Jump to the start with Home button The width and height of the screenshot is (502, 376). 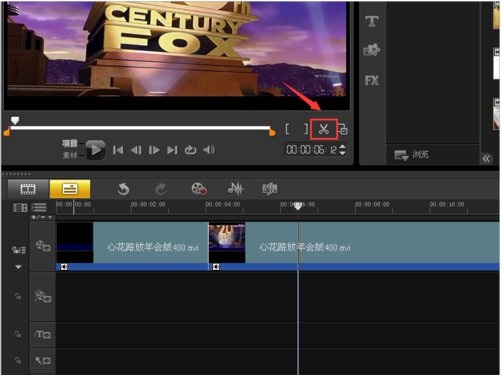118,150
